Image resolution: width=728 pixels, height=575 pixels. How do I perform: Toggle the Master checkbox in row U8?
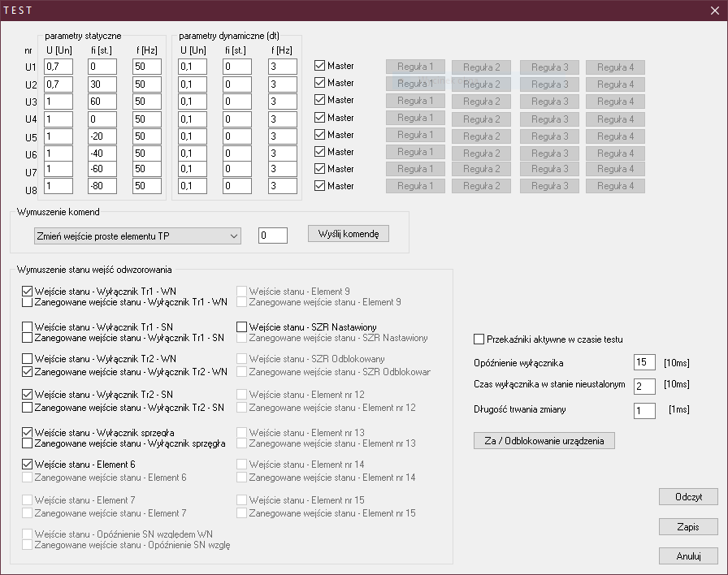pos(319,186)
